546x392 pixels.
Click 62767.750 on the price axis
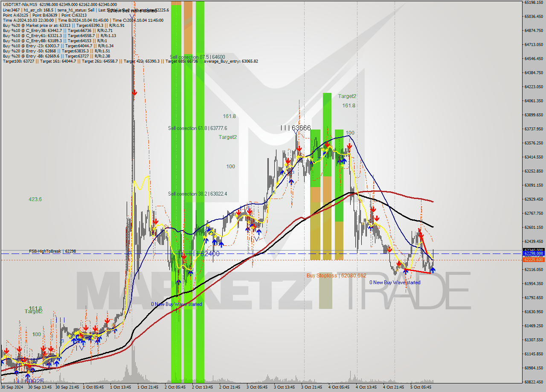[x=534, y=213]
